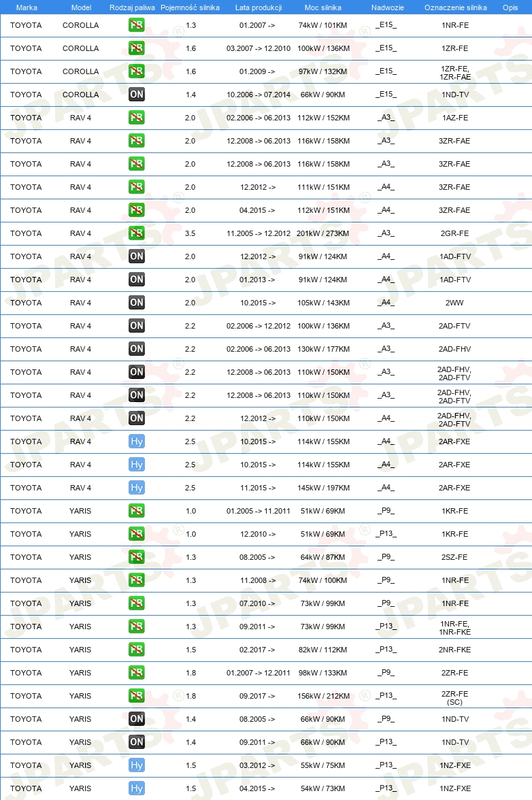Click engine code cell 2WW
Viewport: 532px width, 800px height.
(x=454, y=303)
